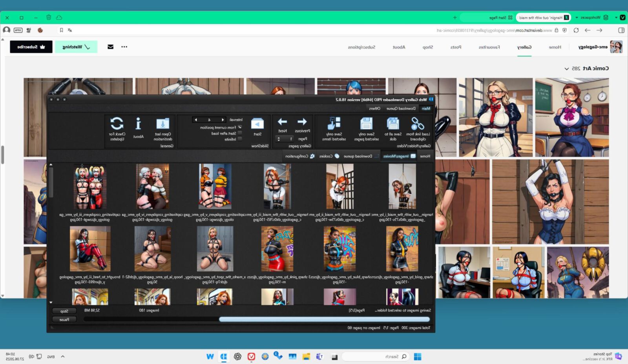Open the Configuration tab
This screenshot has height=364, width=628.
click(x=300, y=156)
